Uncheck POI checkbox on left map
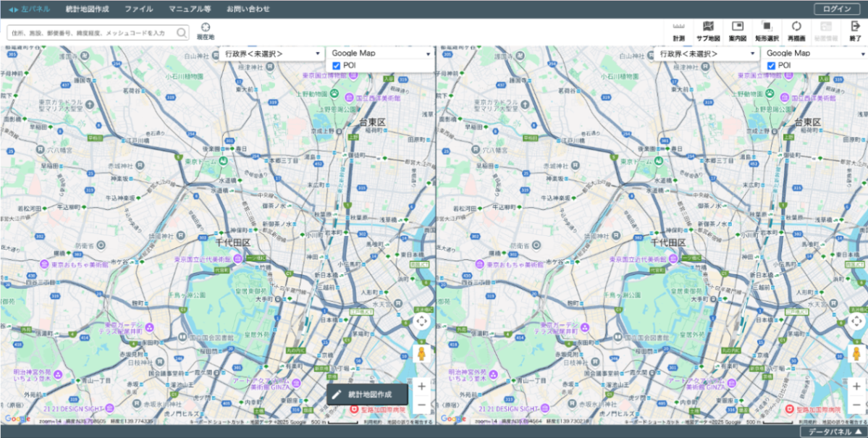Screen dimensions: 868x438 [x=336, y=66]
